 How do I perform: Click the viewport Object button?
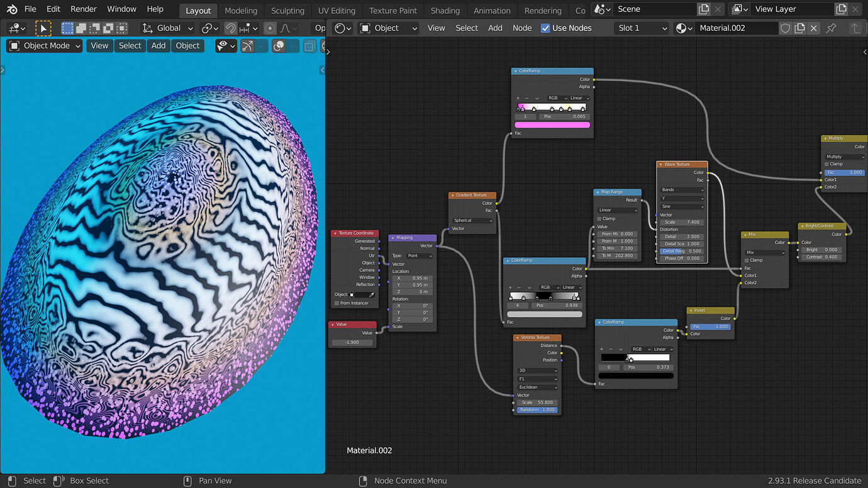point(187,46)
